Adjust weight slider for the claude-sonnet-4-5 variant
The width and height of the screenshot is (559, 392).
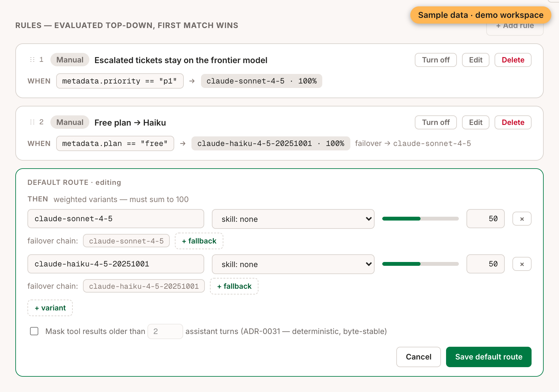pyautogui.click(x=420, y=219)
